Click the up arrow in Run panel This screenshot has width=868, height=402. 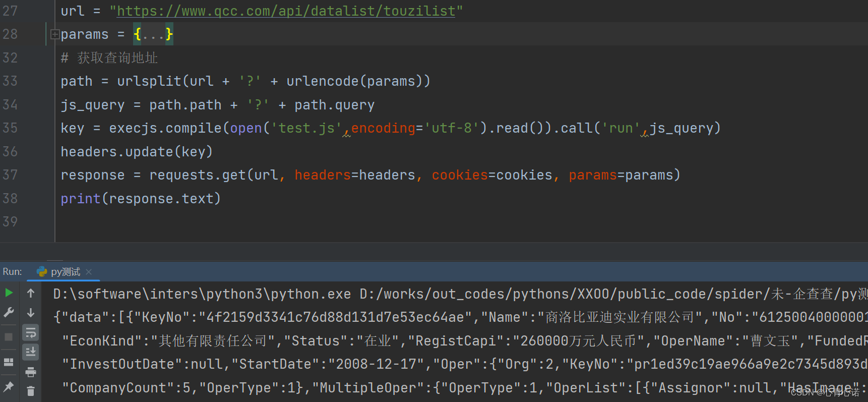31,293
